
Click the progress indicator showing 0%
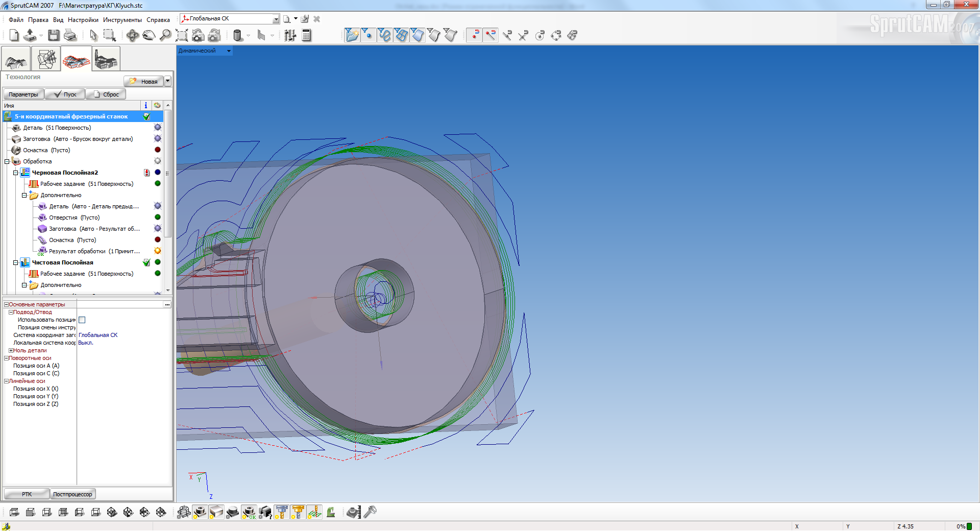tap(964, 526)
